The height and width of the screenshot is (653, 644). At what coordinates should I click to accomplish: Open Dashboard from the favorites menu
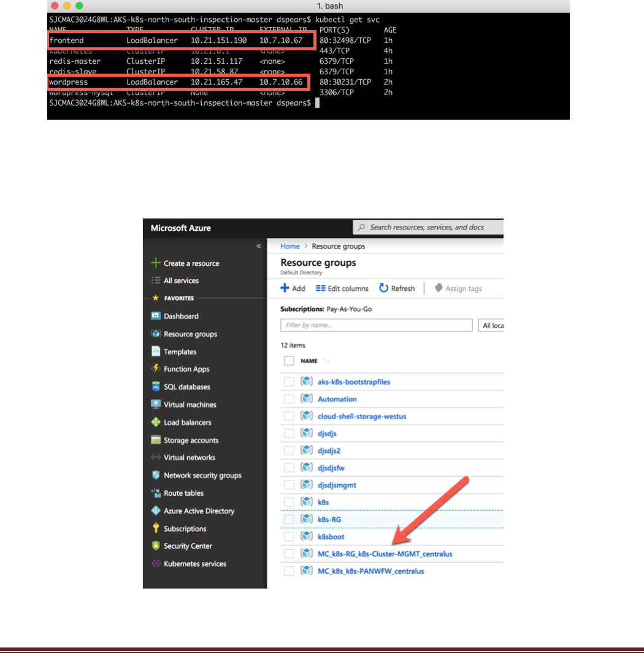click(x=181, y=316)
